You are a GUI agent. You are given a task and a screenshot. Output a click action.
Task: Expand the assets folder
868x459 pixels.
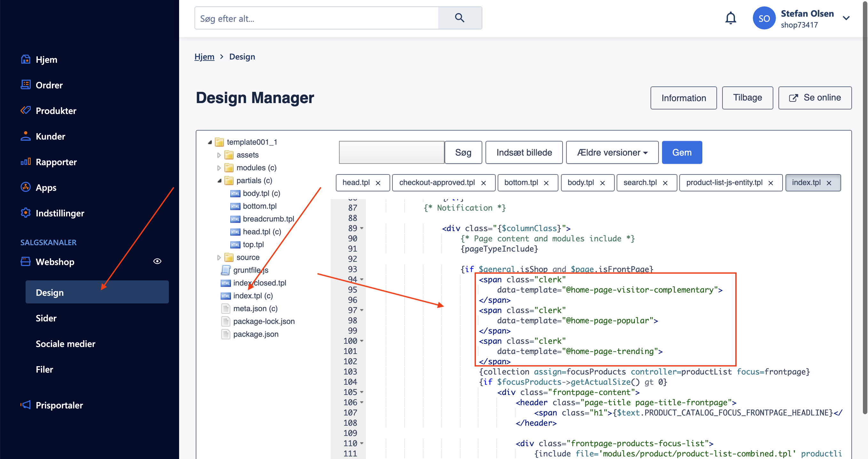pyautogui.click(x=219, y=155)
